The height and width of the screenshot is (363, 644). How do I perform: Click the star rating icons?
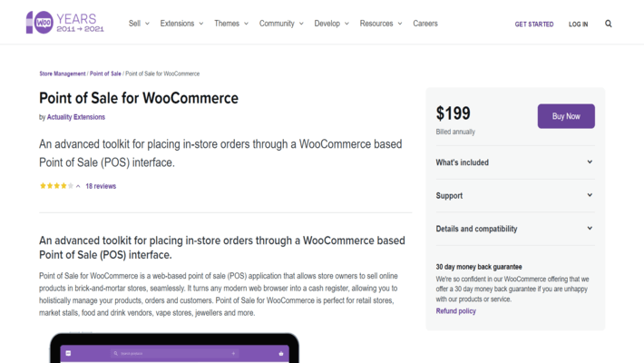tap(55, 186)
